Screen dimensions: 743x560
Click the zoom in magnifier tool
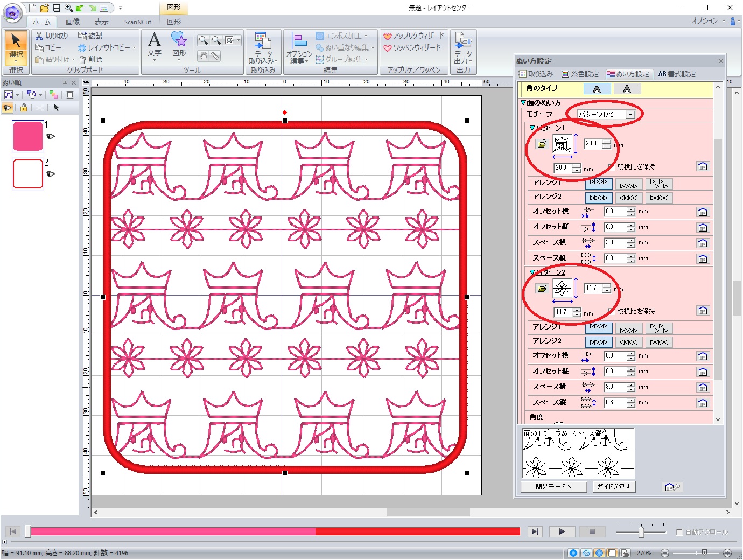(x=203, y=40)
